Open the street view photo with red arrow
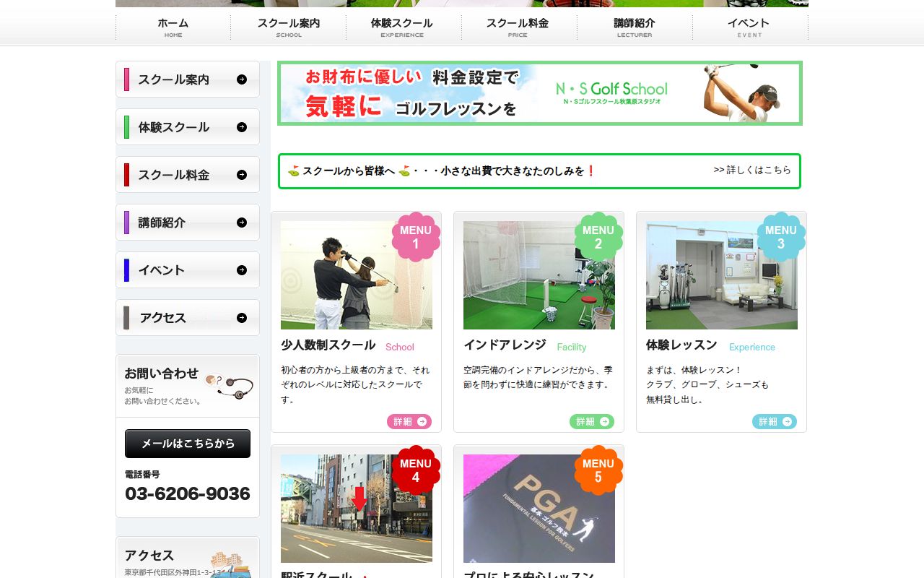Viewport: 924px width, 578px height. (x=357, y=509)
